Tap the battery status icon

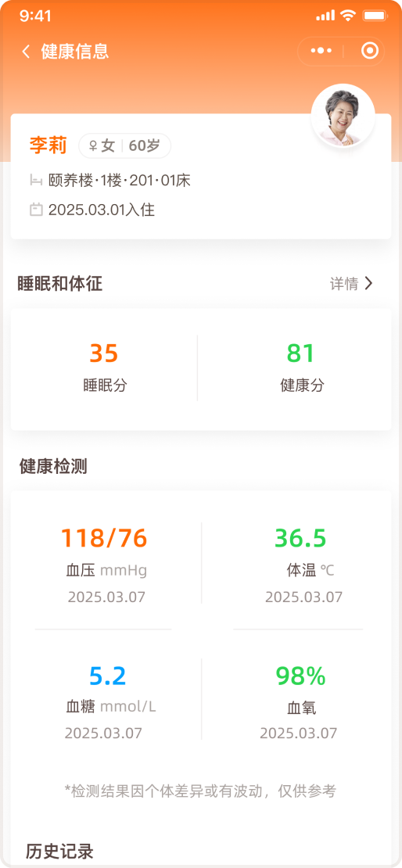376,16
